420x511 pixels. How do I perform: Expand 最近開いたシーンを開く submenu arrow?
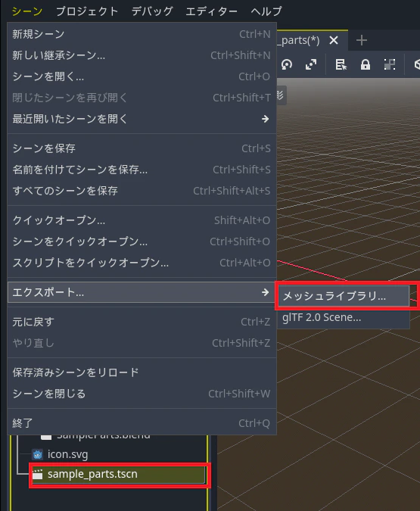point(265,119)
